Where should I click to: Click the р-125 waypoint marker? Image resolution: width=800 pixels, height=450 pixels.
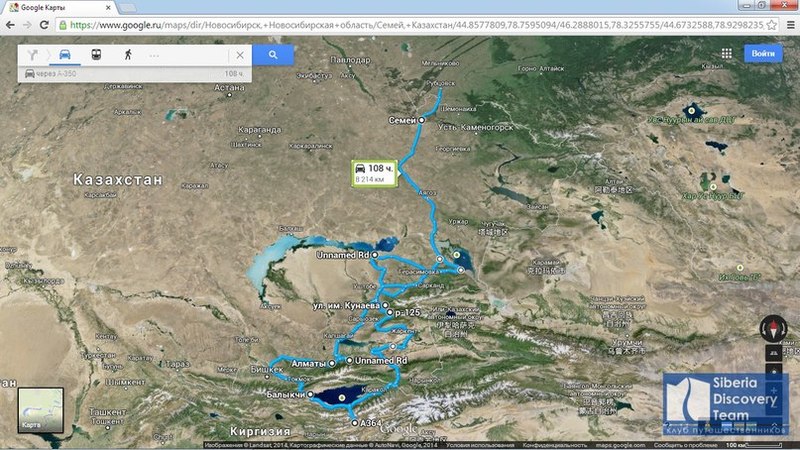tap(390, 312)
